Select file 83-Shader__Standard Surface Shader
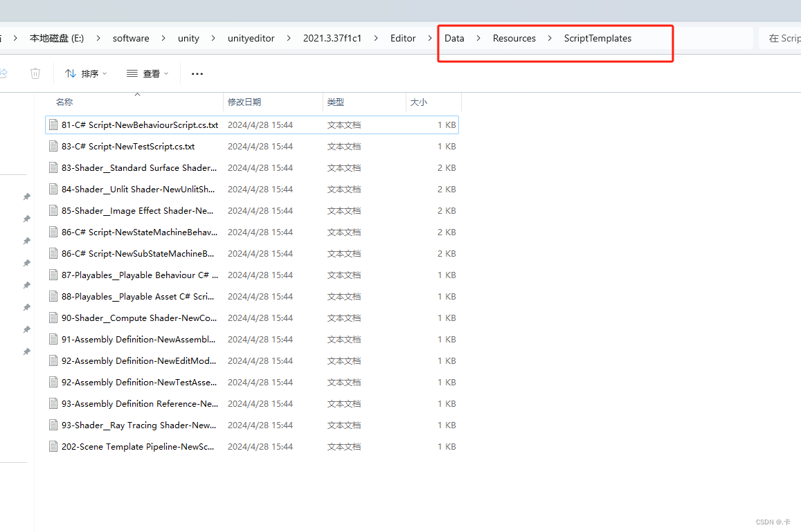Image resolution: width=801 pixels, height=532 pixels. pos(252,168)
